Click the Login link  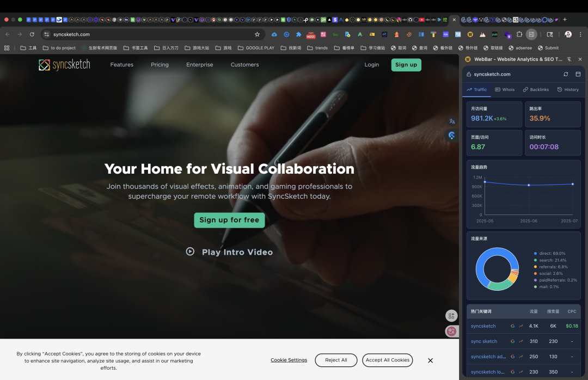[372, 65]
